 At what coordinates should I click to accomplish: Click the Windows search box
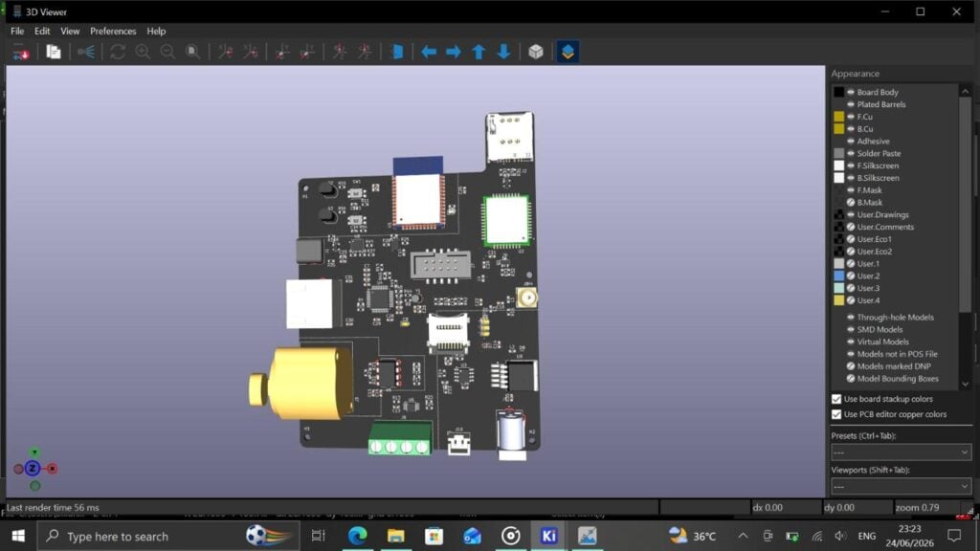(167, 536)
